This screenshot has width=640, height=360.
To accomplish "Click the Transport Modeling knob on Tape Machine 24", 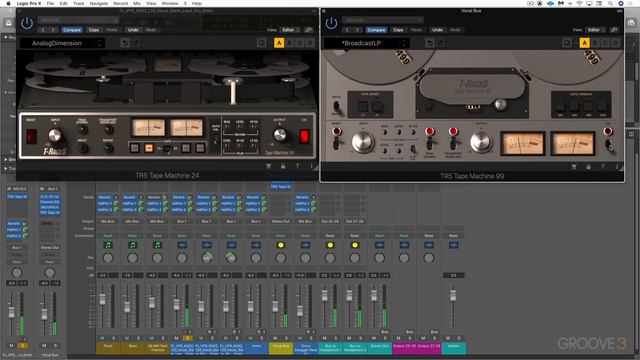I will (108, 130).
